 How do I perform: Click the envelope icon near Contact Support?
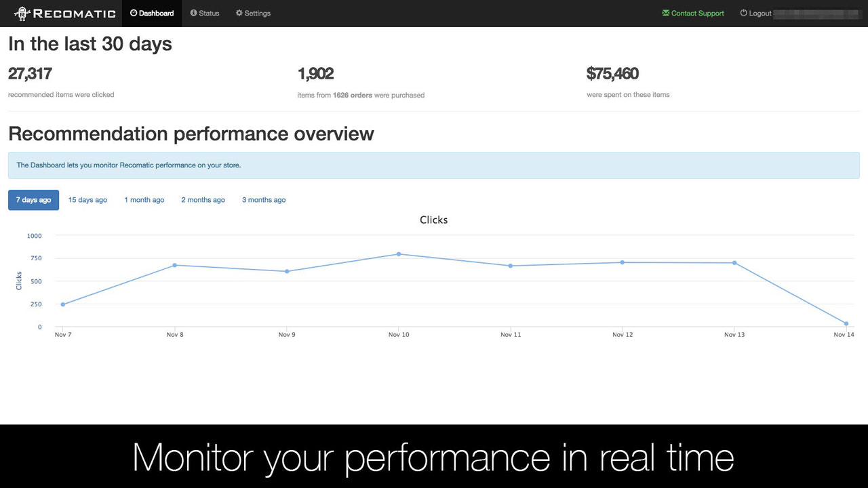tap(666, 13)
